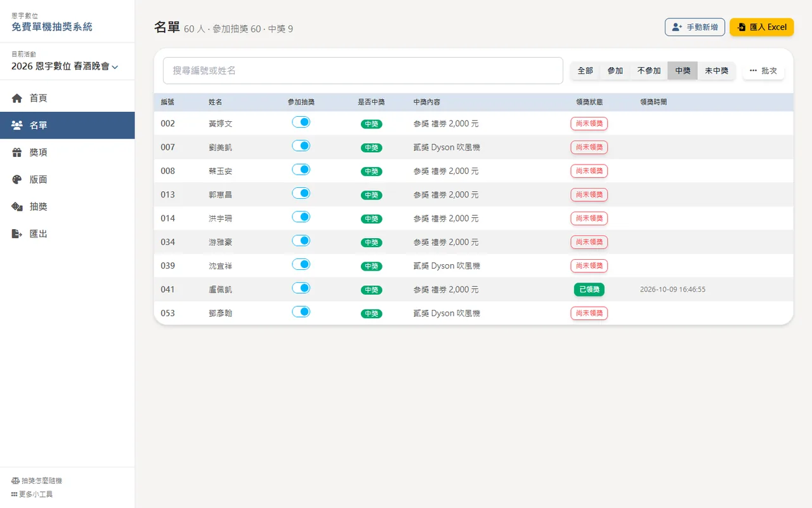Toggle 參加抽獎 switch for 蔡玉安
812x508 pixels.
[301, 170]
